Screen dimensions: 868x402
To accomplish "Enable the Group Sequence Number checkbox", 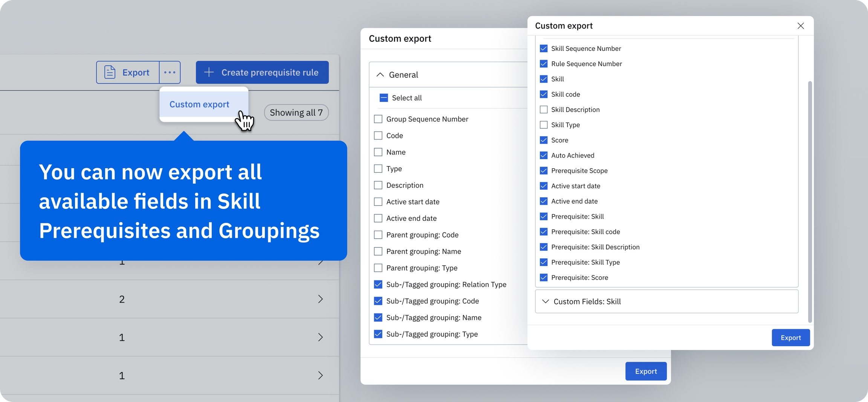I will tap(378, 119).
